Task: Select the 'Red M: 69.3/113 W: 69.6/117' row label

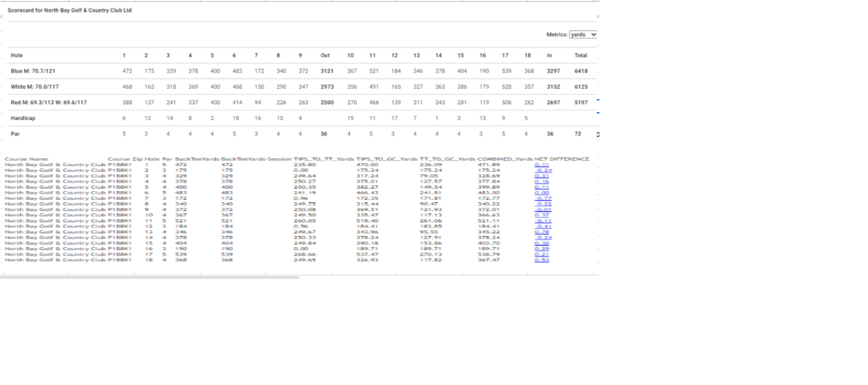Action: (49, 102)
